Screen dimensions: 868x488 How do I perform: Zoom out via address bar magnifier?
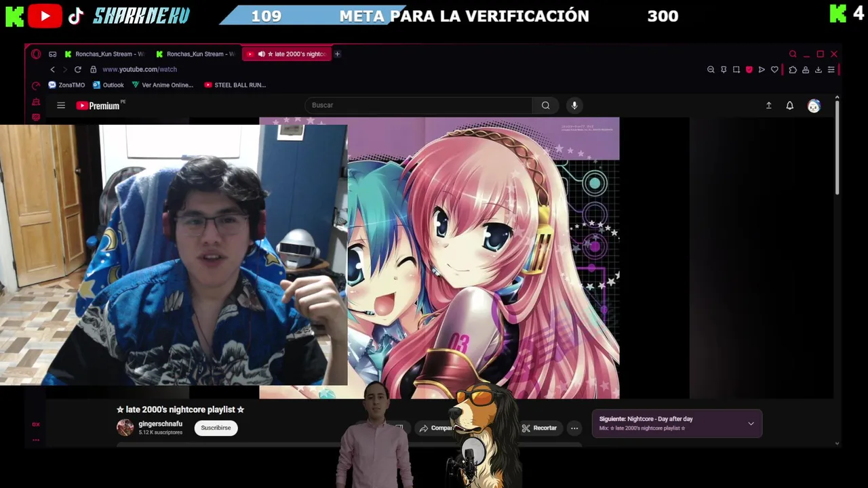(711, 69)
